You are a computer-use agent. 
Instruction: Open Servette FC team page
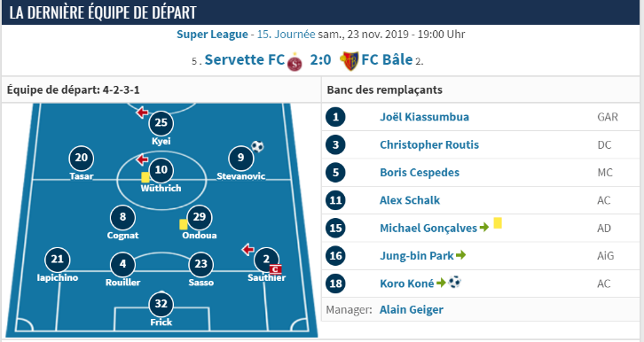point(244,60)
